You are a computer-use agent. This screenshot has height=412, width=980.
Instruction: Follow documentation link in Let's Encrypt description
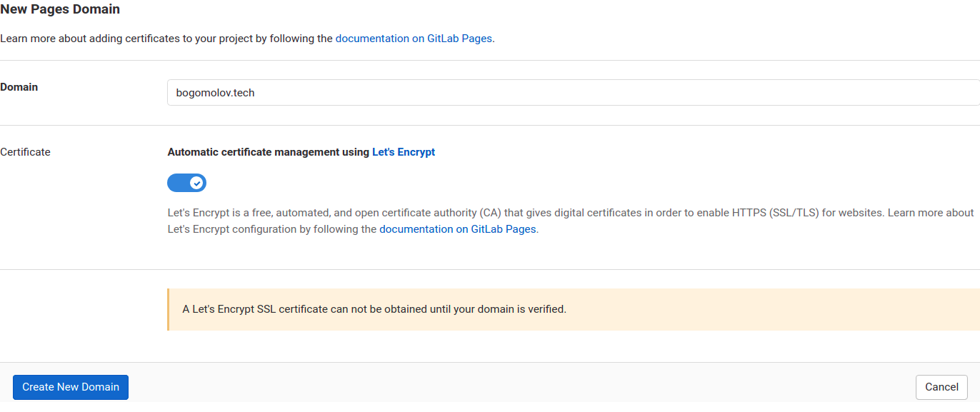457,229
